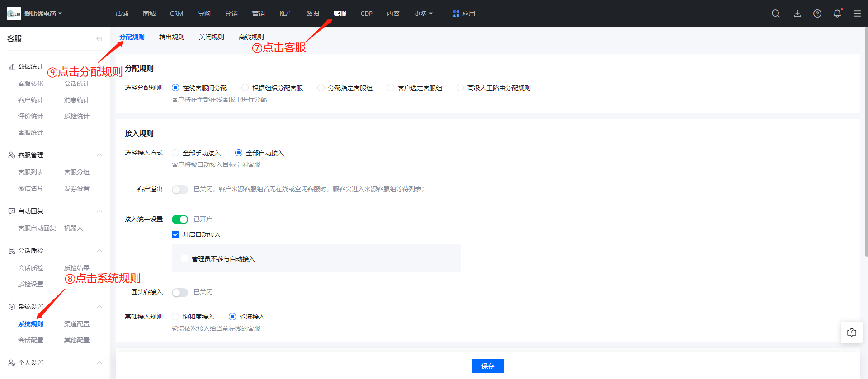
Task: Toggle the 客户溢出 switch
Action: point(180,189)
